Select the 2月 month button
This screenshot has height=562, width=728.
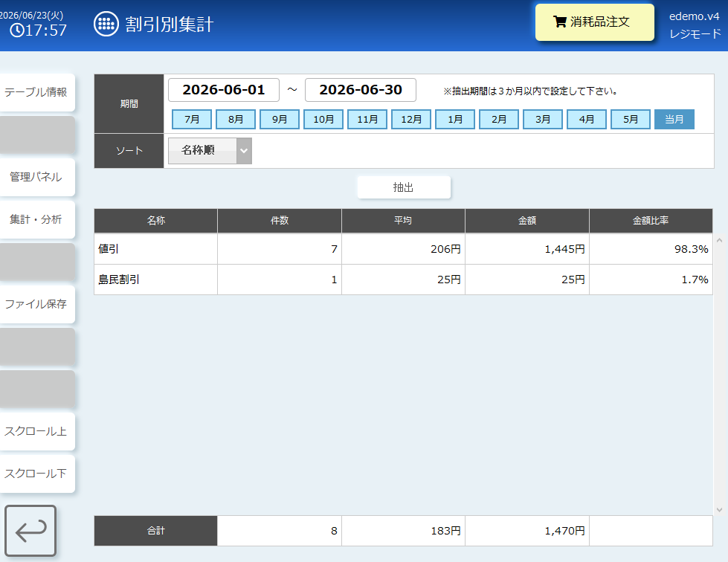point(499,119)
